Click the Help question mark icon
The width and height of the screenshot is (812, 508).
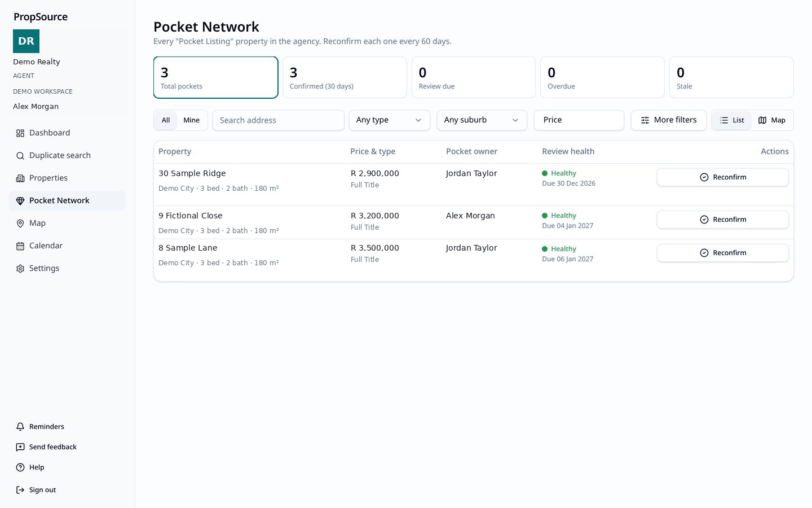(20, 467)
